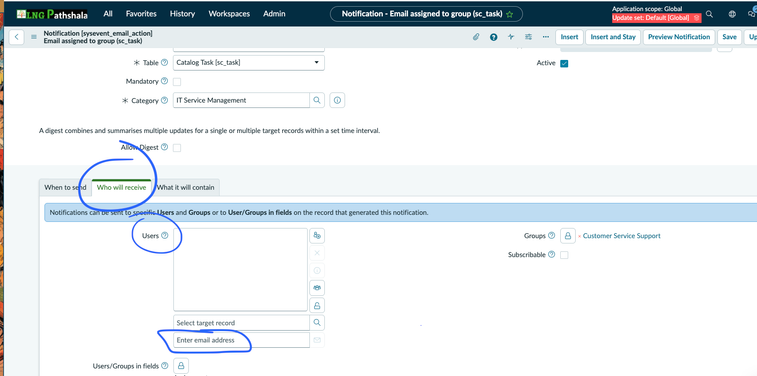Click into the Enter email address field
Viewport: 757px width, 376px height.
point(241,340)
